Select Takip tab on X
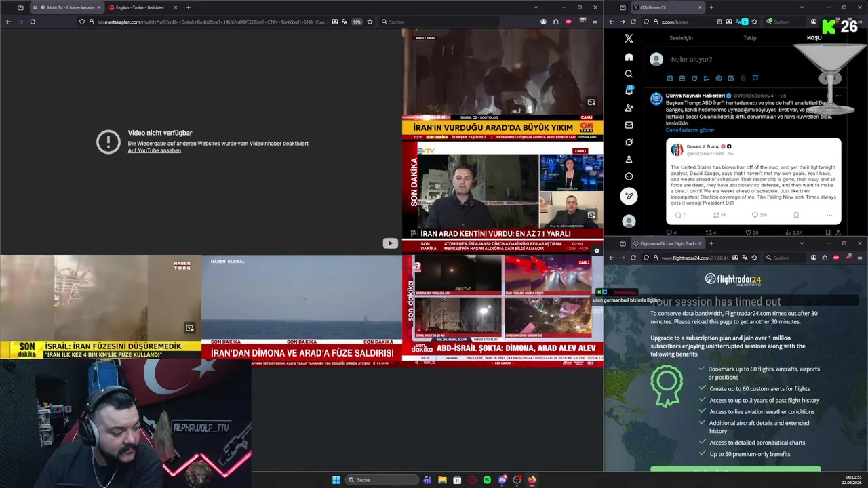 point(750,38)
